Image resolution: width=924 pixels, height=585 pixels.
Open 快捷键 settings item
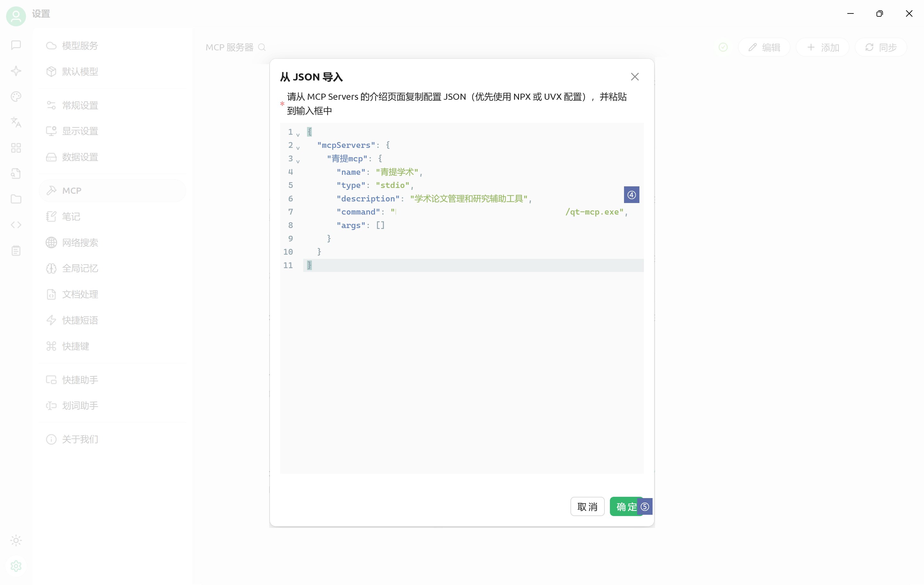[112, 346]
